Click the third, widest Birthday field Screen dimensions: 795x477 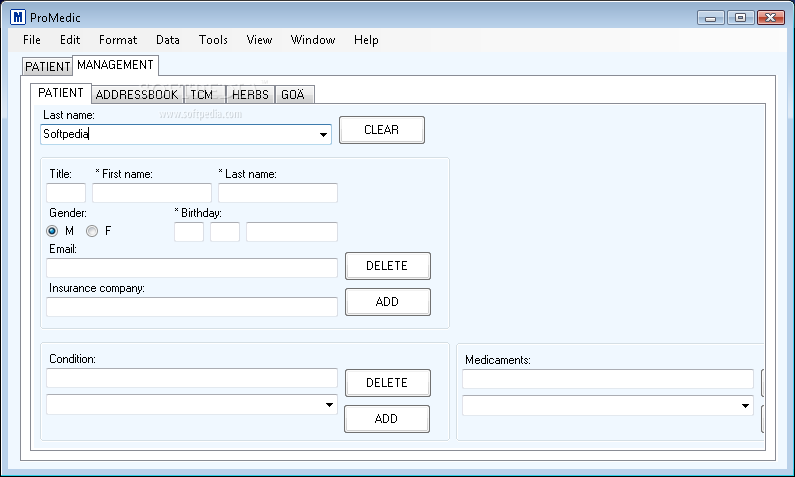coord(292,232)
